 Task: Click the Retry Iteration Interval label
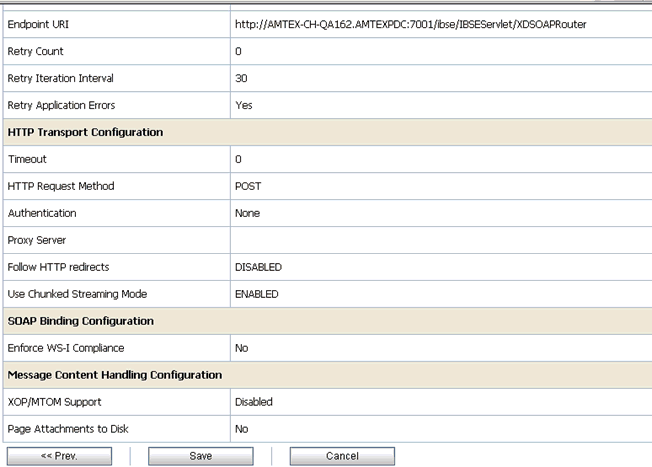tap(60, 78)
